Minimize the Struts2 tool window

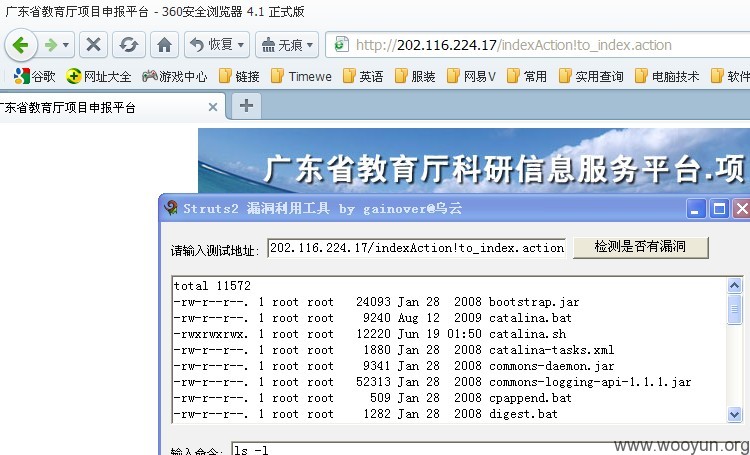pyautogui.click(x=696, y=209)
